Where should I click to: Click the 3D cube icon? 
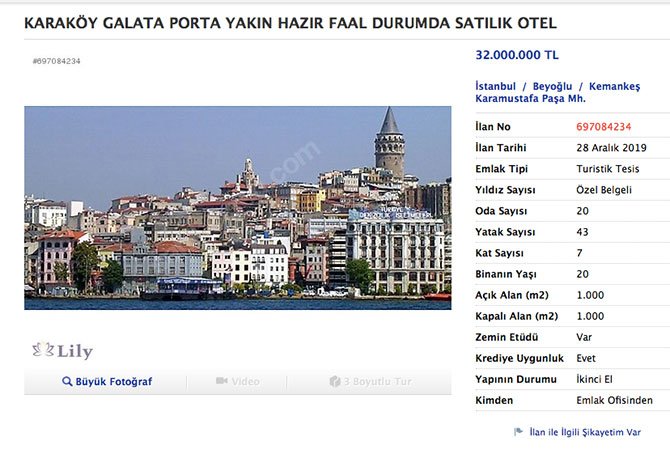point(335,382)
